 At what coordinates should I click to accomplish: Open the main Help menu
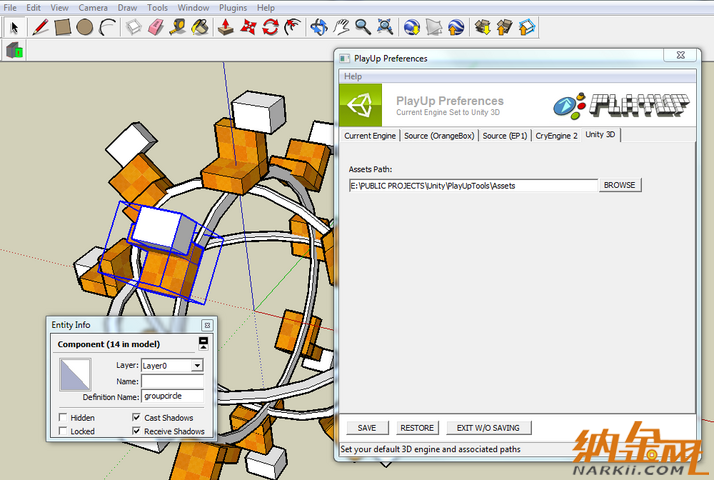coord(265,8)
